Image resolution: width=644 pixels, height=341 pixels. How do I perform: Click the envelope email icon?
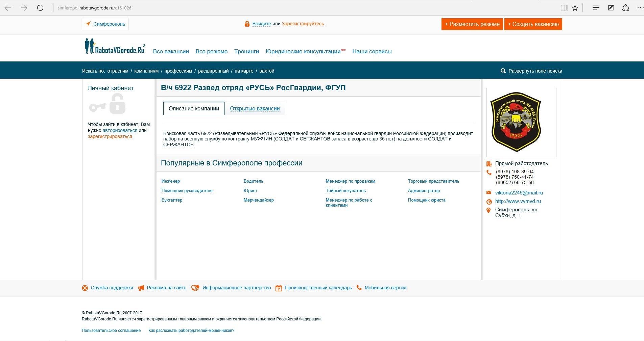click(x=489, y=193)
